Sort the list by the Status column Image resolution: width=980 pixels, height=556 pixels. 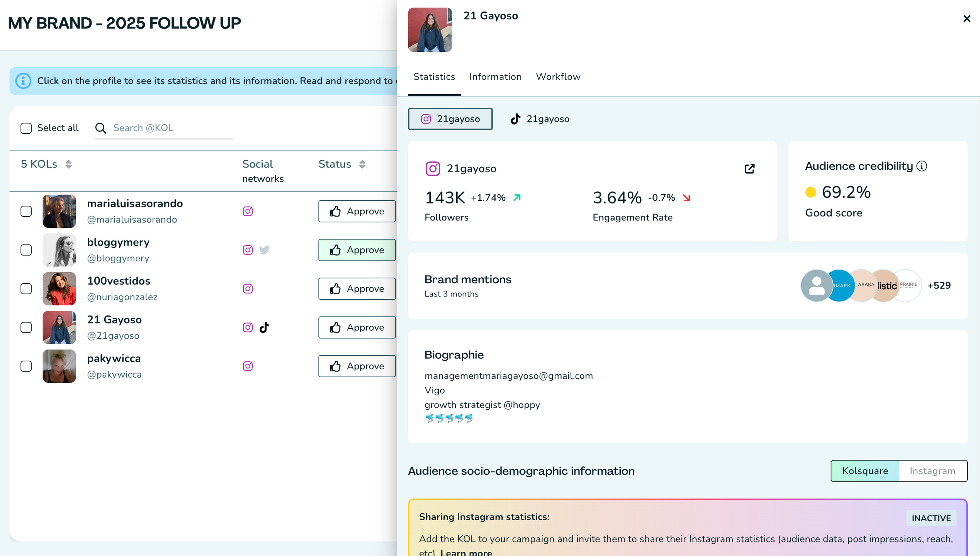click(362, 164)
